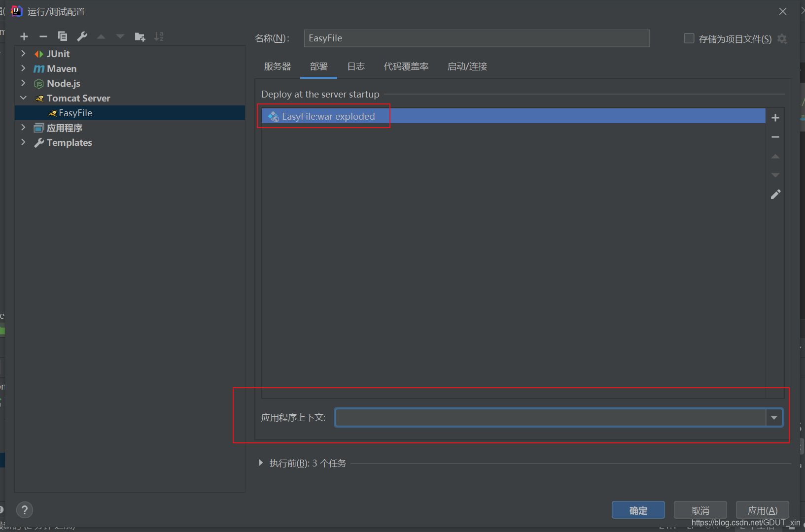The height and width of the screenshot is (532, 805).
Task: Open gear settings next to store as project file
Action: tap(782, 38)
